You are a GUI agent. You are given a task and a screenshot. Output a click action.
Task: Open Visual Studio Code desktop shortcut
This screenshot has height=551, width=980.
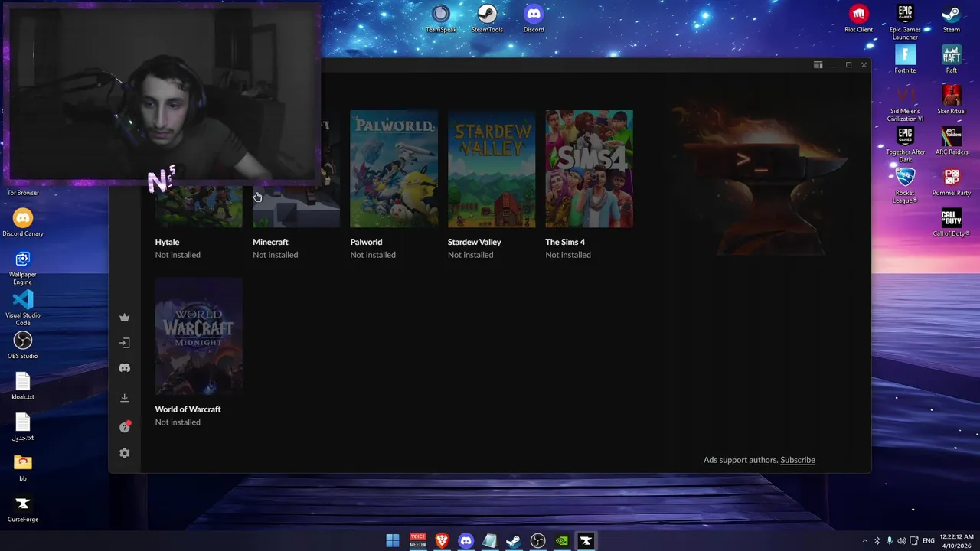click(x=23, y=307)
